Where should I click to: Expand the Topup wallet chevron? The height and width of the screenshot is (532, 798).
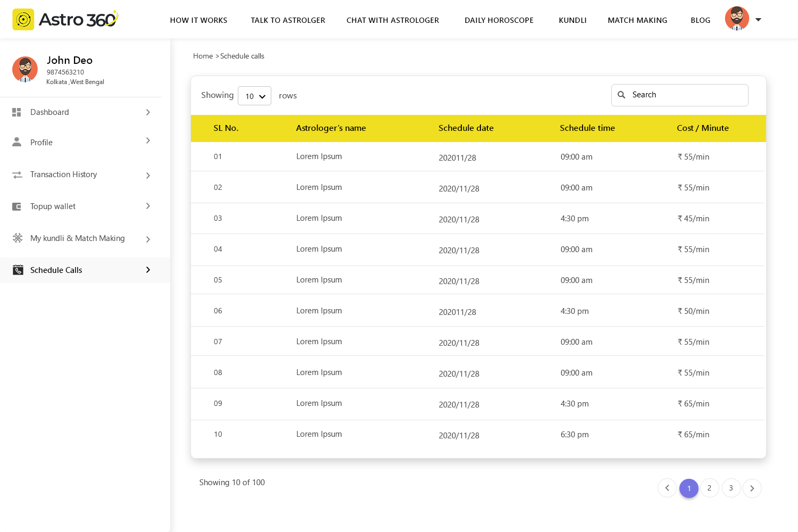[148, 206]
